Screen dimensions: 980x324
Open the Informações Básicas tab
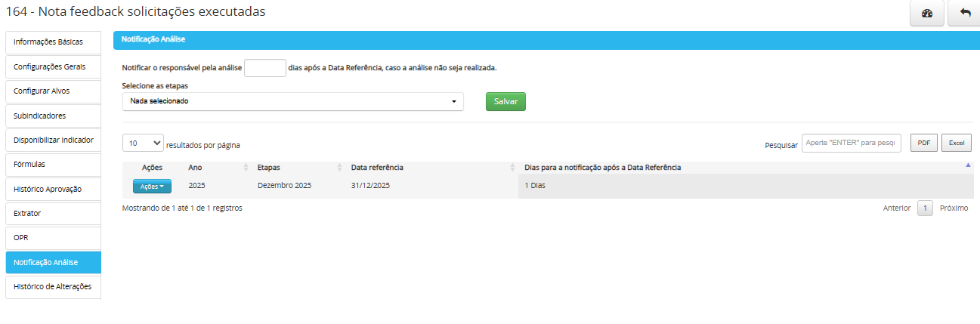coord(53,42)
